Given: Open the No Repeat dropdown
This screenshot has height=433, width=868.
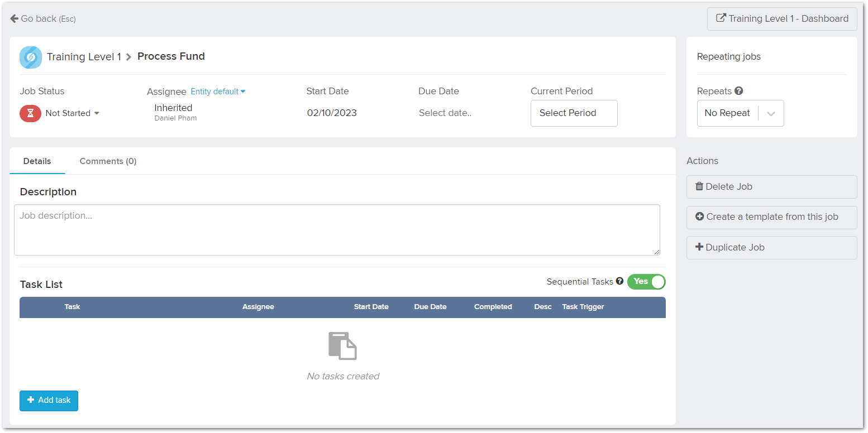Looking at the screenshot, I should point(740,113).
